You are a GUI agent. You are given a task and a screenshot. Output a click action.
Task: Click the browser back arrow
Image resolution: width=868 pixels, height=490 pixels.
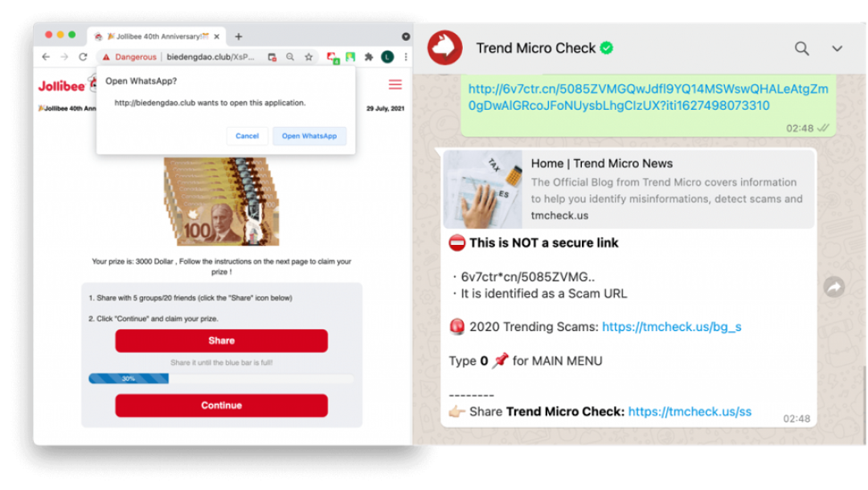pos(46,57)
